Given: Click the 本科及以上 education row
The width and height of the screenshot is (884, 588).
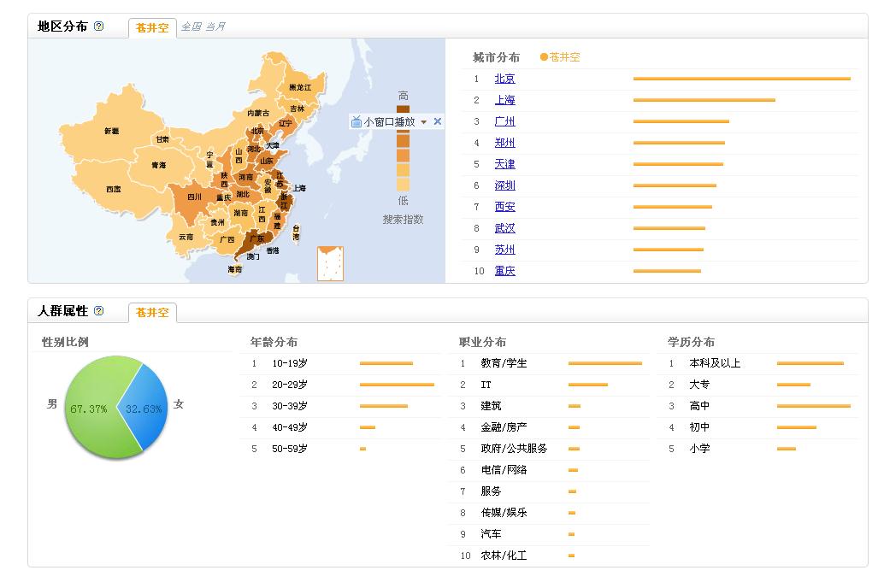Looking at the screenshot, I should [x=758, y=363].
